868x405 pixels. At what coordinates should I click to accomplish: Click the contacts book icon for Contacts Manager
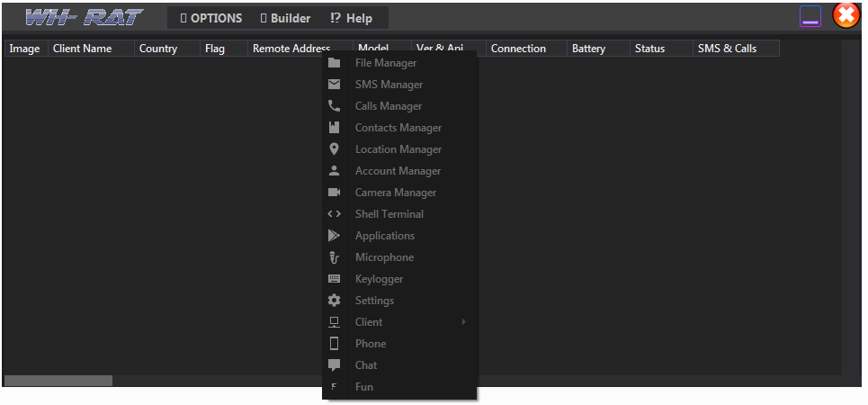click(x=334, y=128)
